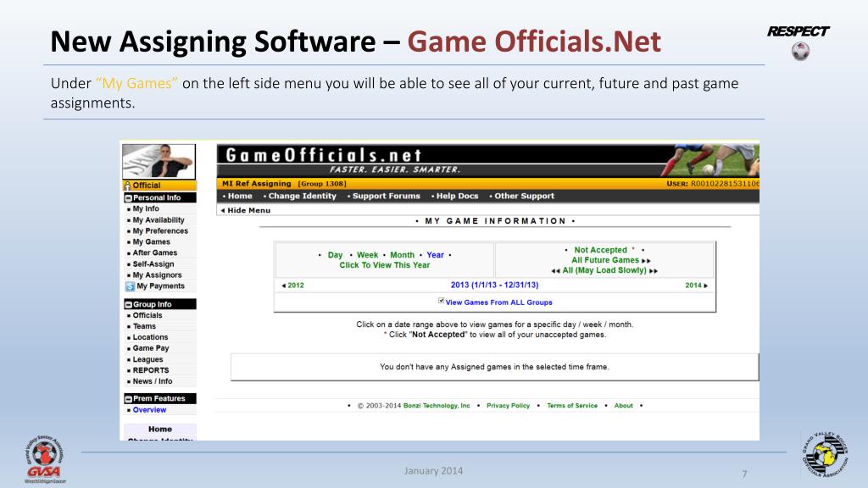Image resolution: width=868 pixels, height=488 pixels.
Task: View games by Week
Action: tap(367, 255)
